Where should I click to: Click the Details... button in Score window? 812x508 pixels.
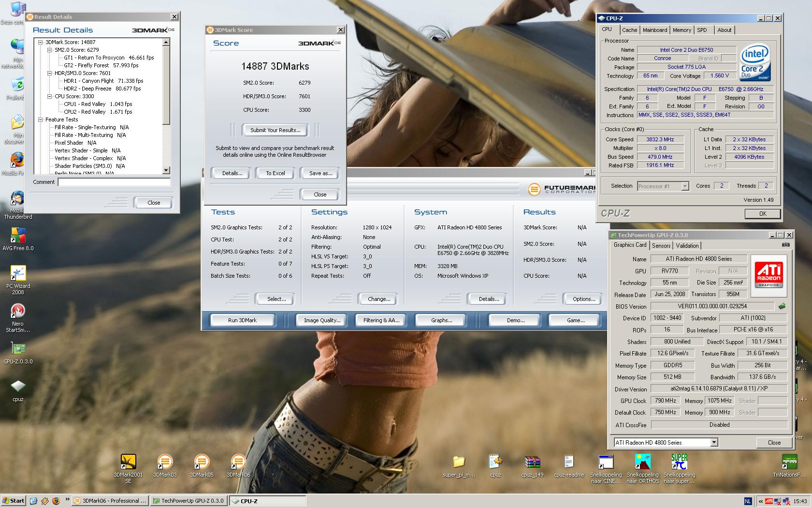(x=232, y=173)
